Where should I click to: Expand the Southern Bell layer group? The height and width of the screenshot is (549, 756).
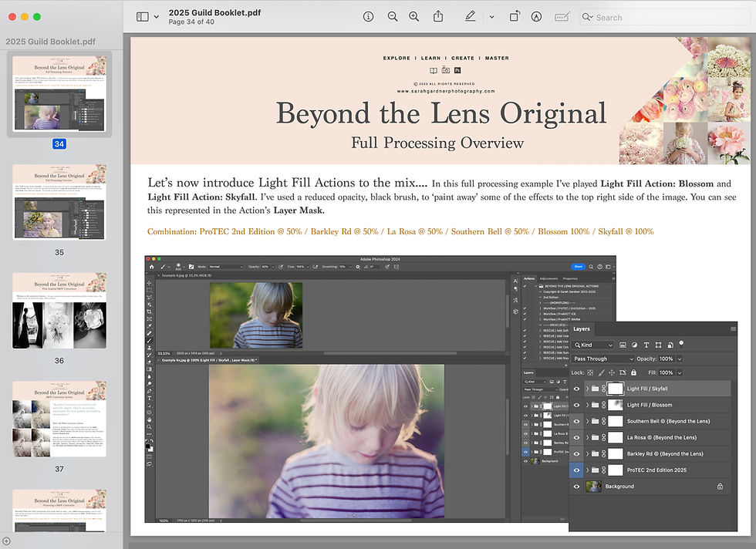(x=587, y=421)
